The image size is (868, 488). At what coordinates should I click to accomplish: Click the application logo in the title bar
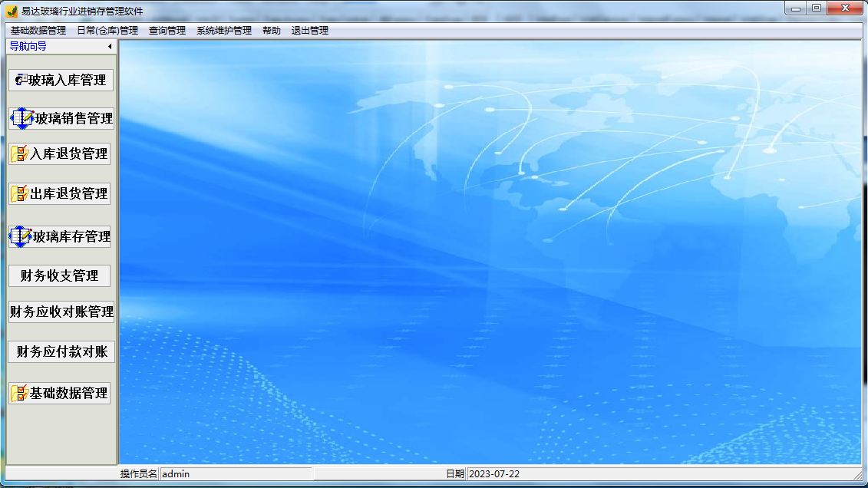point(10,9)
